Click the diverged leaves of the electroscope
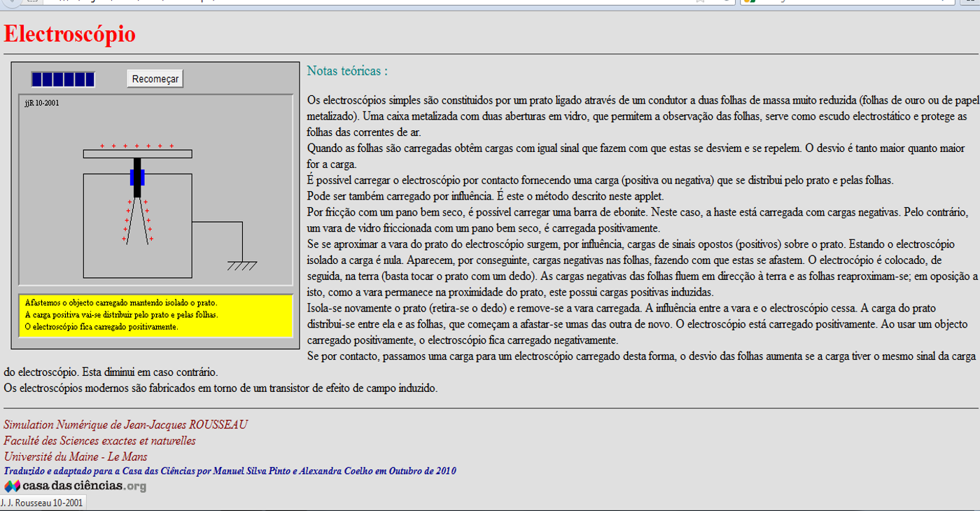 coord(137,220)
